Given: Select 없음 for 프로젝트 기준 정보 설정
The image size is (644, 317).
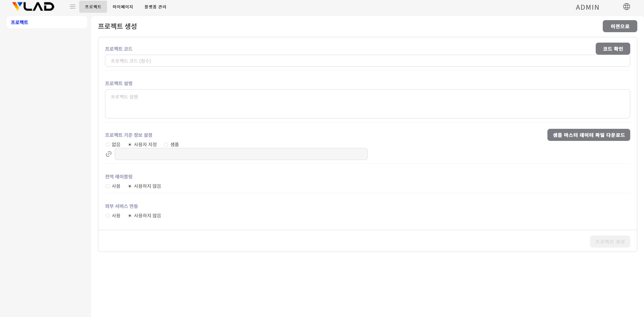Looking at the screenshot, I should [108, 145].
